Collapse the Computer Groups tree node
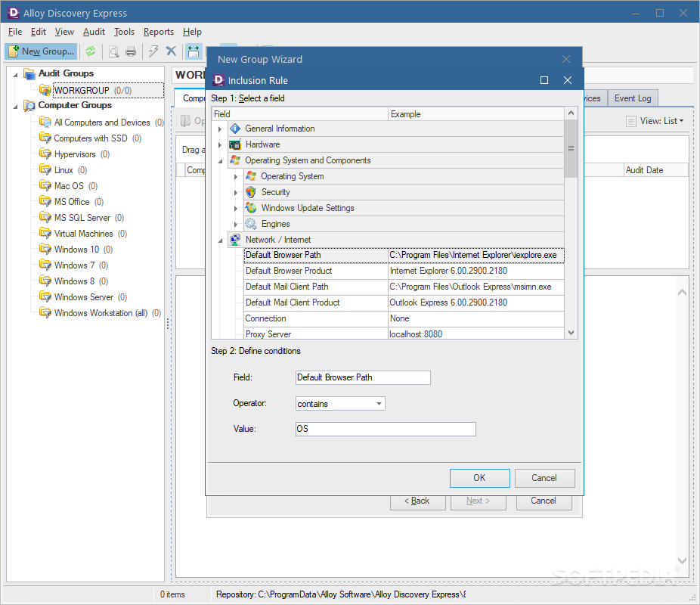The image size is (700, 605). (x=16, y=107)
